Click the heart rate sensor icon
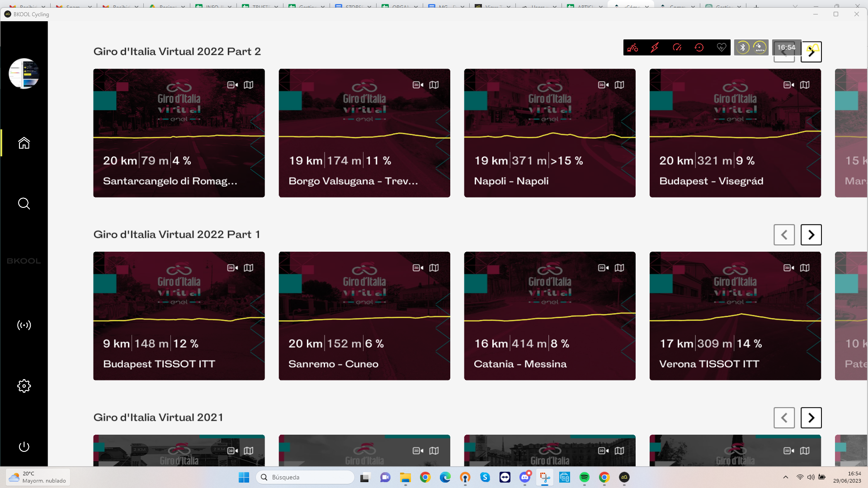This screenshot has height=488, width=868. pos(722,47)
